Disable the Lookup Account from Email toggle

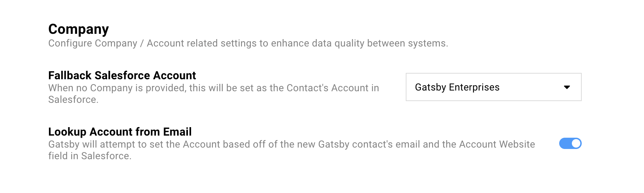click(x=570, y=143)
